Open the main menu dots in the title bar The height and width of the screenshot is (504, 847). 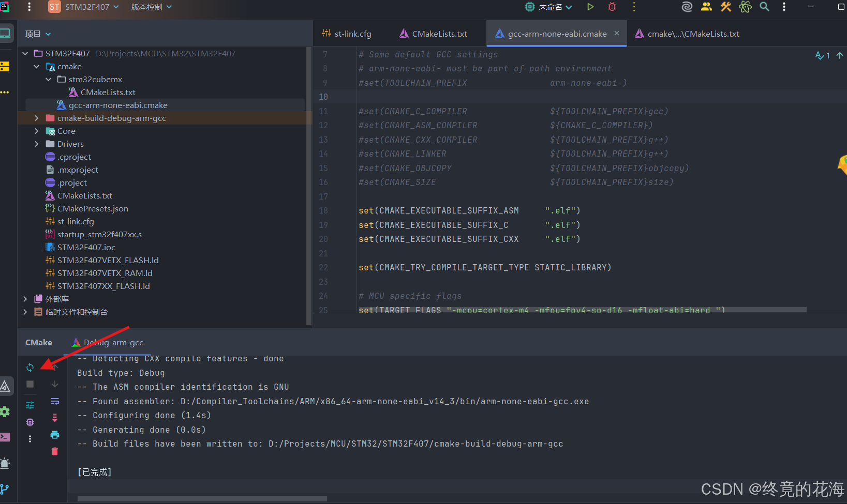pyautogui.click(x=29, y=7)
